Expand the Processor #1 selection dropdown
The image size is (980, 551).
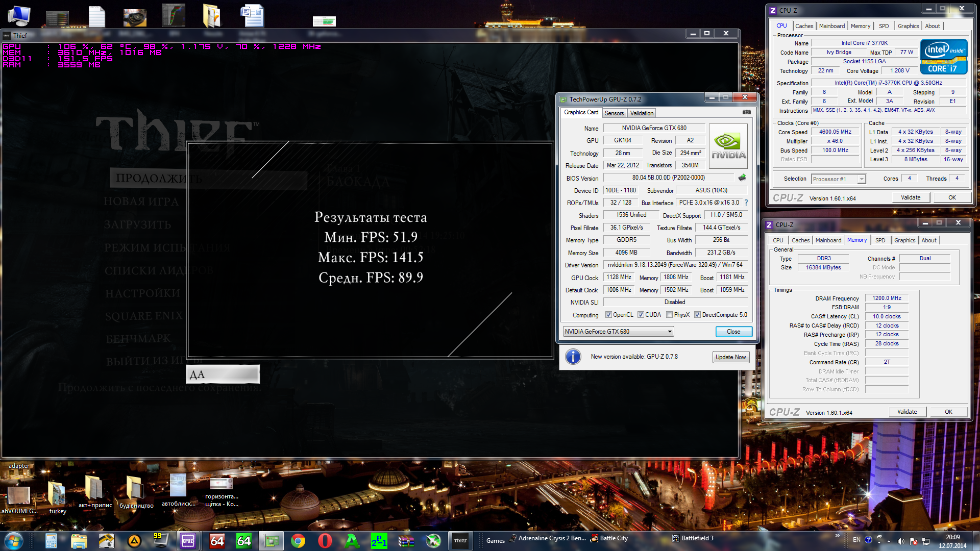point(862,179)
